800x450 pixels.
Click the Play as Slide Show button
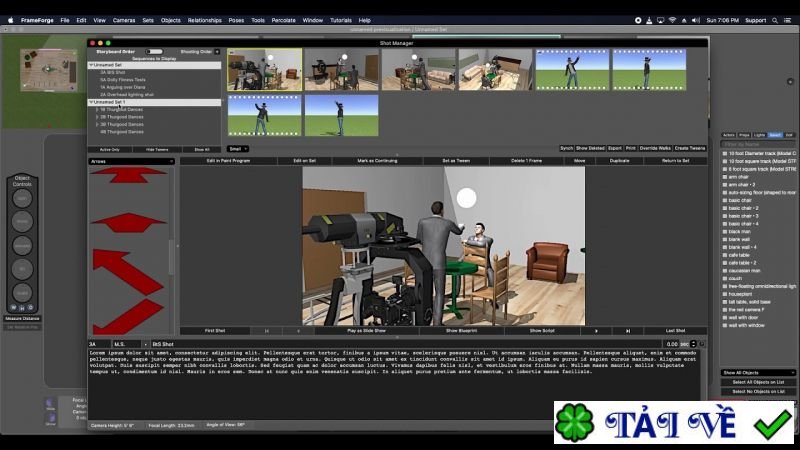[x=366, y=331]
